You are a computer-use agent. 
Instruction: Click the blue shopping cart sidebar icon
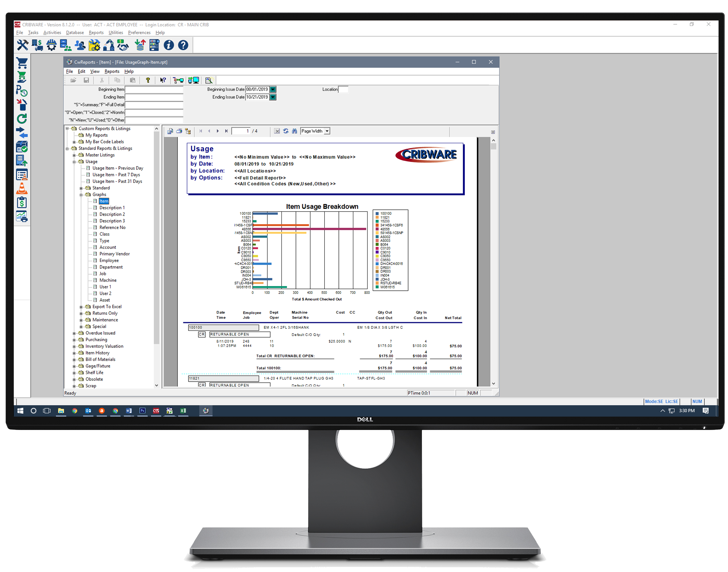tap(22, 63)
